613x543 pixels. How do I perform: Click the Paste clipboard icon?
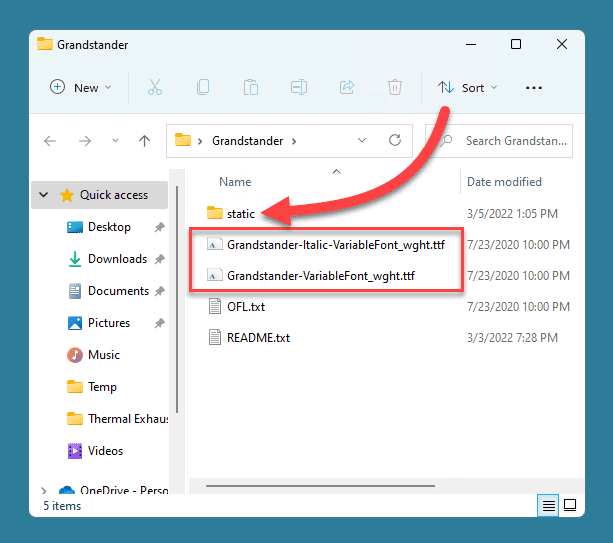tap(251, 87)
